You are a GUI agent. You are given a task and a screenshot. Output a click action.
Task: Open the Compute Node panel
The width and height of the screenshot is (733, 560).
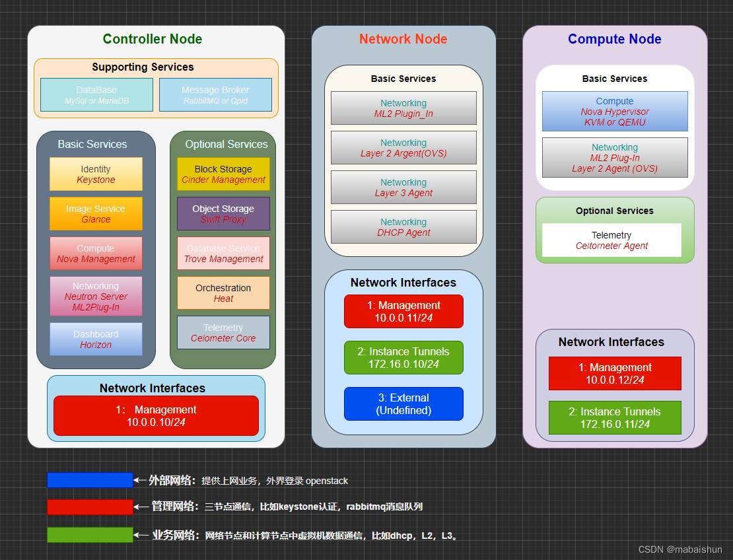tap(614, 39)
